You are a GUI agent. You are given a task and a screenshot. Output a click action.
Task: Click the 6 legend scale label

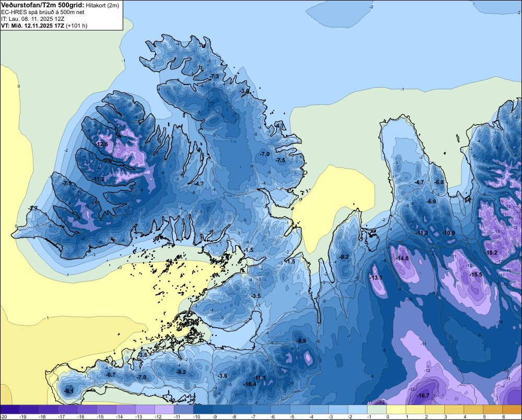(503, 417)
